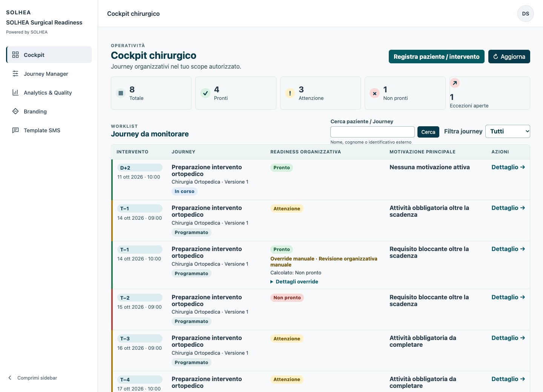Viewport: 543px width, 392px height.
Task: Click the Non pronto status badge
Action: pyautogui.click(x=287, y=297)
